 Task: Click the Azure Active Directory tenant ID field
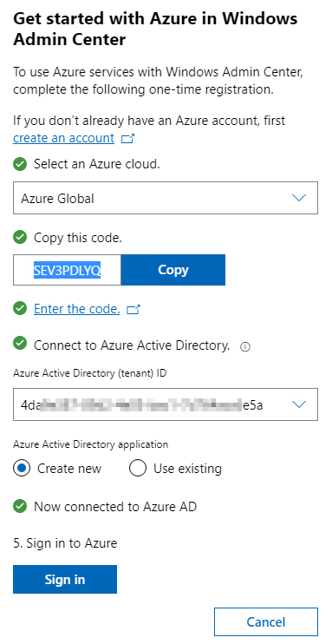[x=166, y=404]
